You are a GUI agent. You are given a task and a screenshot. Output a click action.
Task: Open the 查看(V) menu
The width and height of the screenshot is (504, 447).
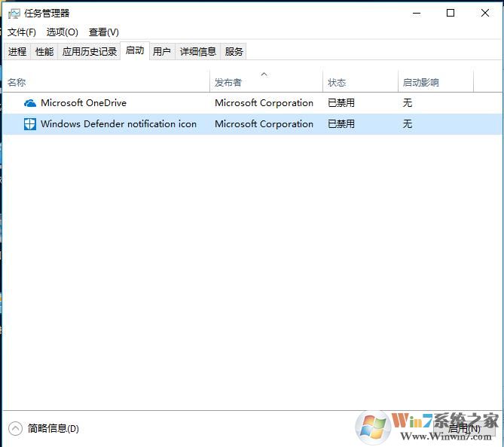click(x=103, y=32)
